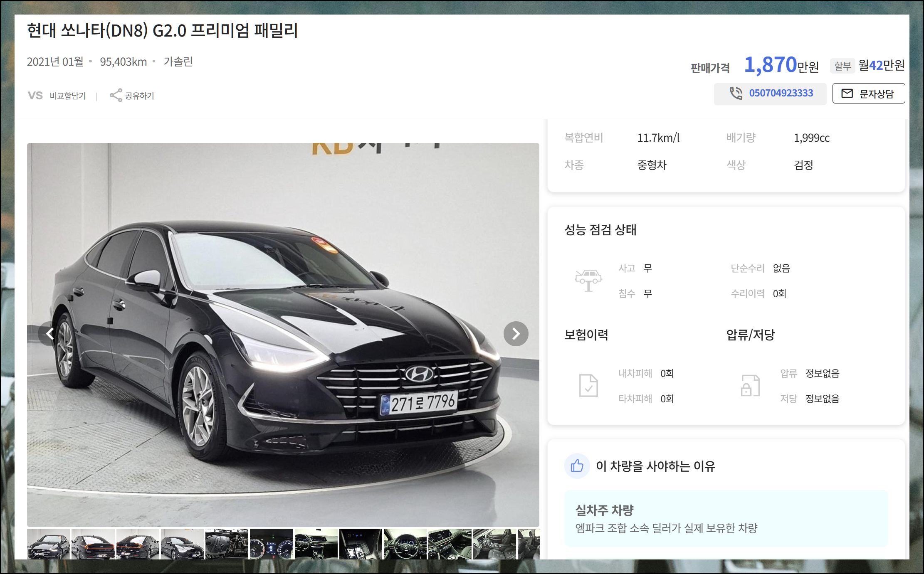The height and width of the screenshot is (574, 924).
Task: Click the thumbs-up icon beside 이 차량을 사야하는 이유
Action: click(577, 466)
